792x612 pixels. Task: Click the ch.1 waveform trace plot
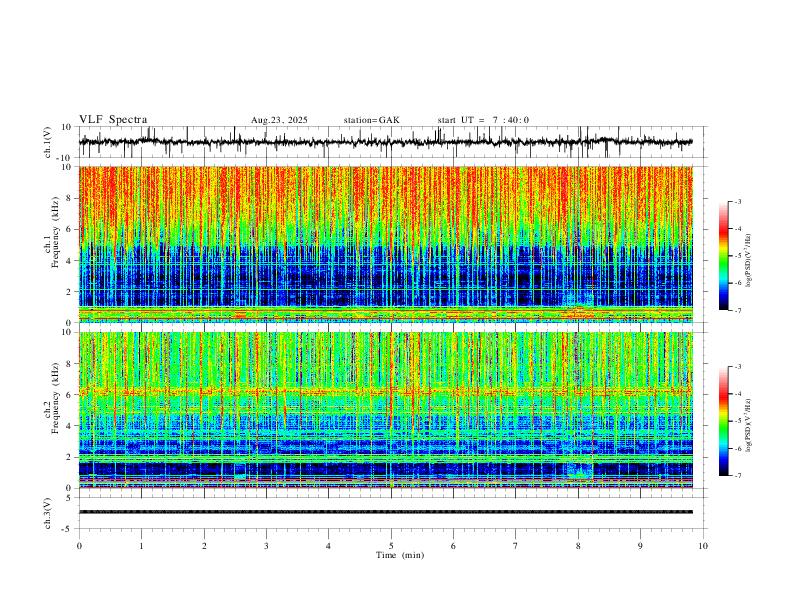point(386,142)
